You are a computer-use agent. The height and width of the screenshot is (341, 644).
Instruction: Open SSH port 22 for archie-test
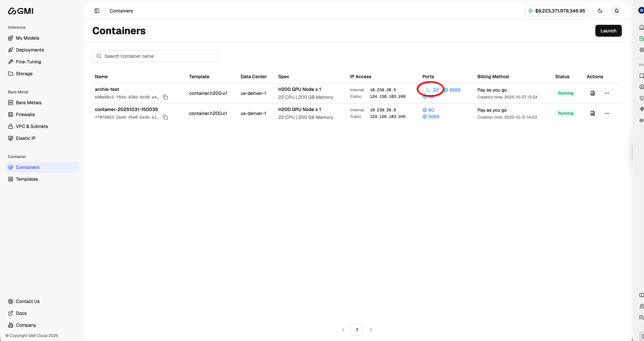pyautogui.click(x=432, y=90)
